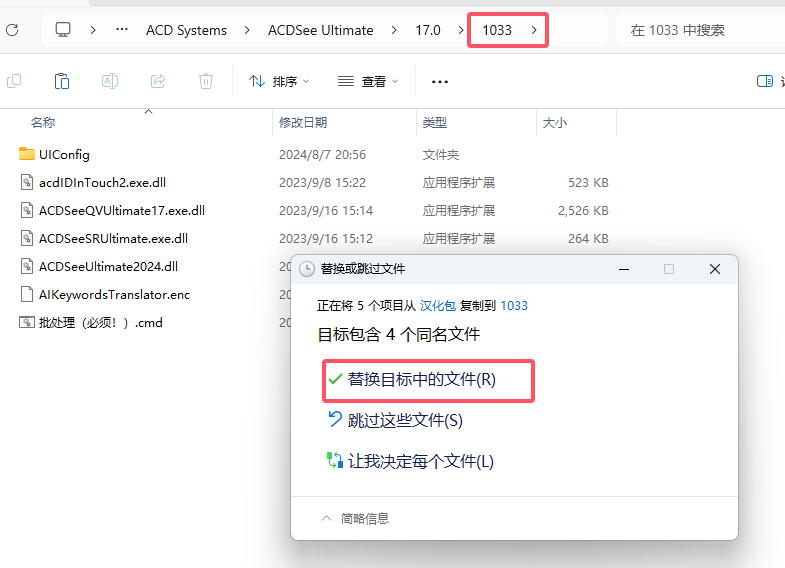Select ACDSeeSRUltimate.exe.dll file

pyautogui.click(x=114, y=239)
